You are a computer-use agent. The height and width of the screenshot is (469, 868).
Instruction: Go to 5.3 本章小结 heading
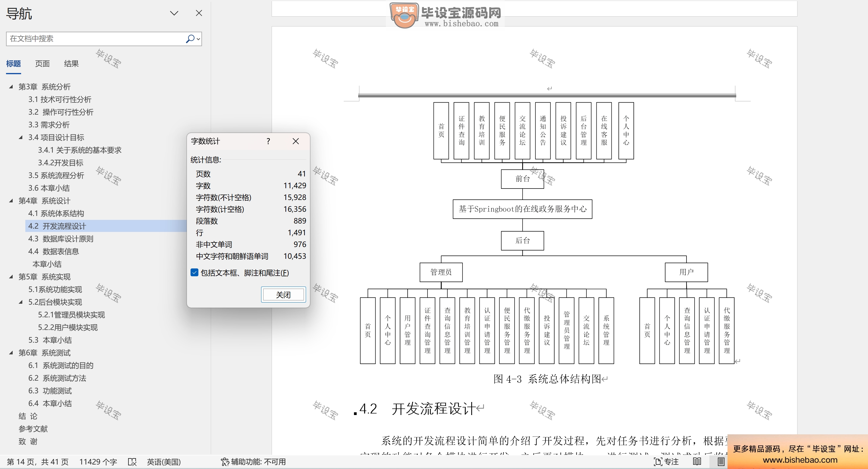pyautogui.click(x=50, y=340)
